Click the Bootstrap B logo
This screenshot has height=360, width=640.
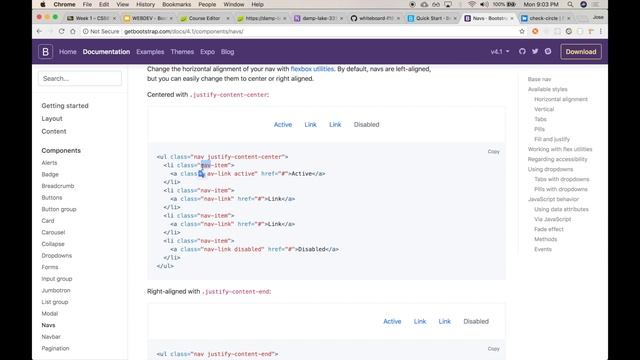click(45, 52)
